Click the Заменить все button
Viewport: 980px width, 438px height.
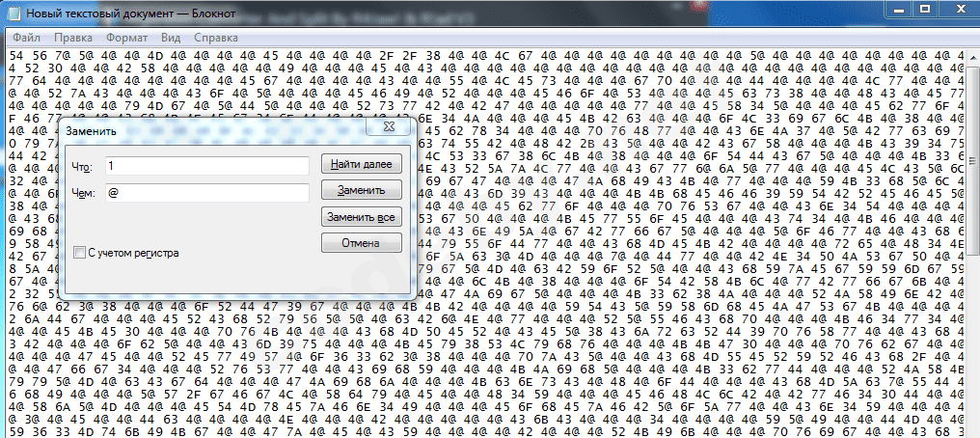coord(362,217)
